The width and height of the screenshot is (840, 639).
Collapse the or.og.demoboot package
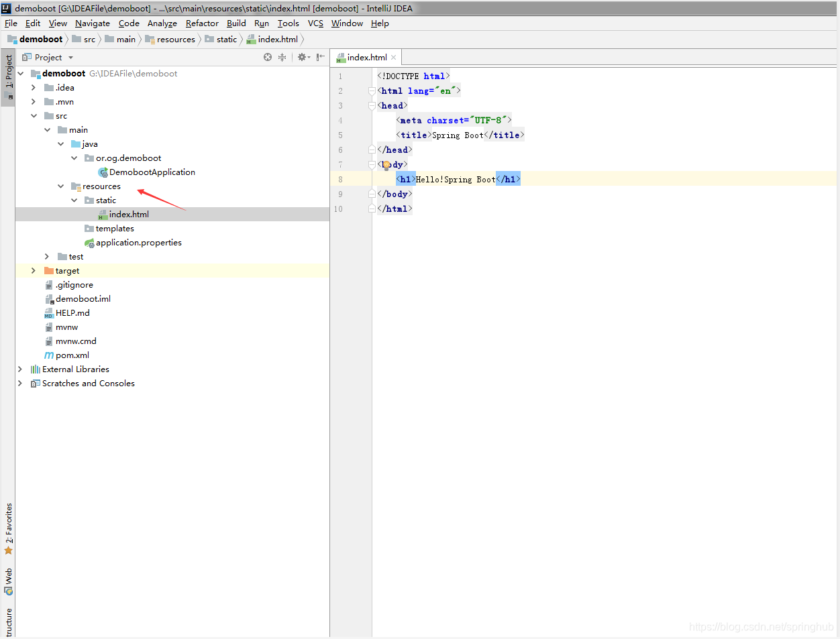(x=74, y=158)
